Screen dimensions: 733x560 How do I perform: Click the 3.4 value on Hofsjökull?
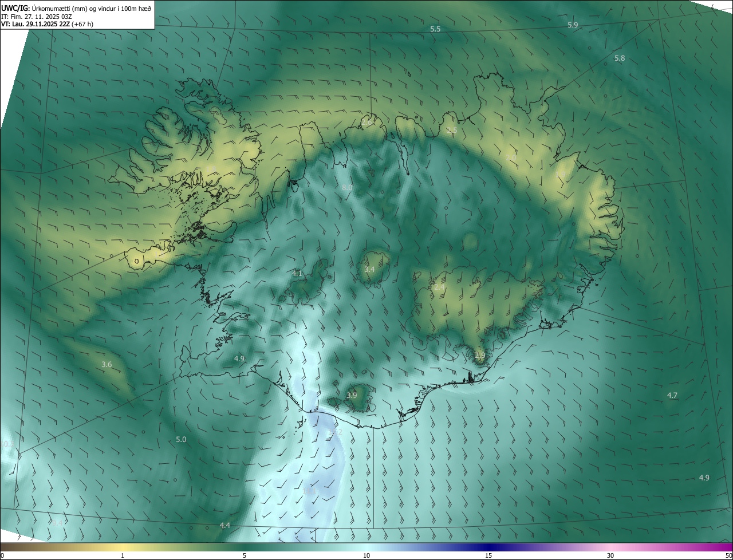[369, 269]
